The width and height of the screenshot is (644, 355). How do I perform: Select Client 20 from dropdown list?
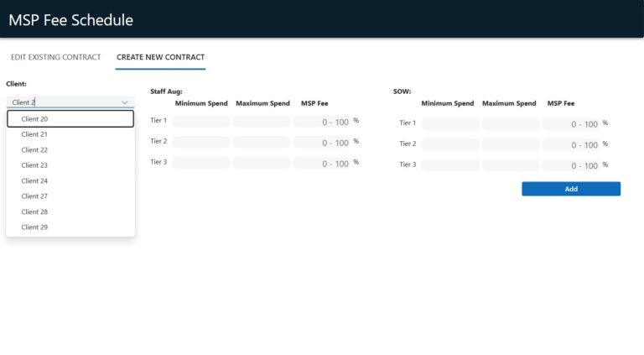tap(70, 119)
